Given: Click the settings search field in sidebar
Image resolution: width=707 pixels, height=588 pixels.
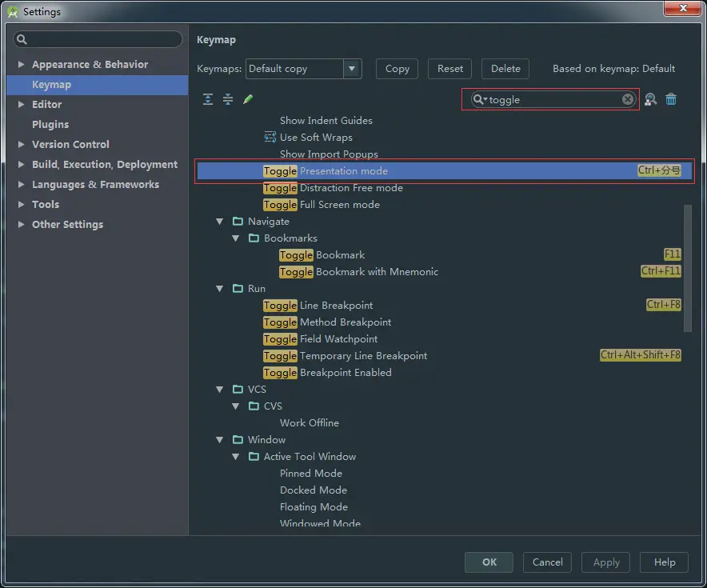Looking at the screenshot, I should click(x=98, y=40).
